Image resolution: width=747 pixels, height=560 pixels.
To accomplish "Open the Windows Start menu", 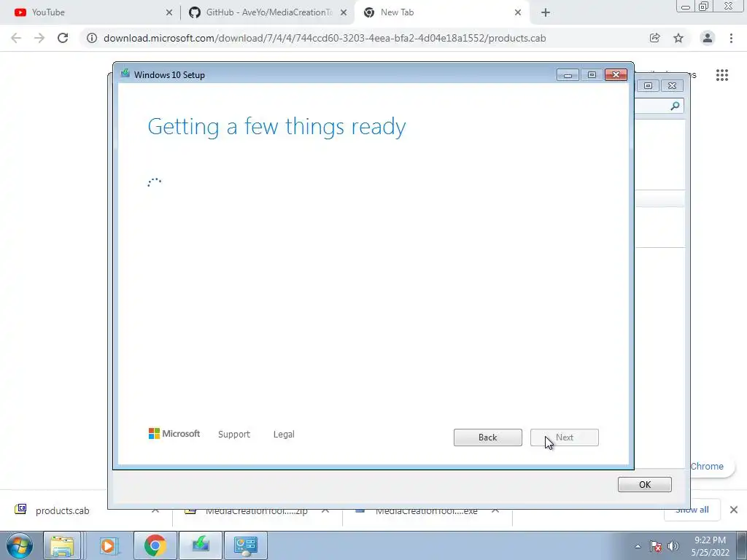I will pos(20,545).
